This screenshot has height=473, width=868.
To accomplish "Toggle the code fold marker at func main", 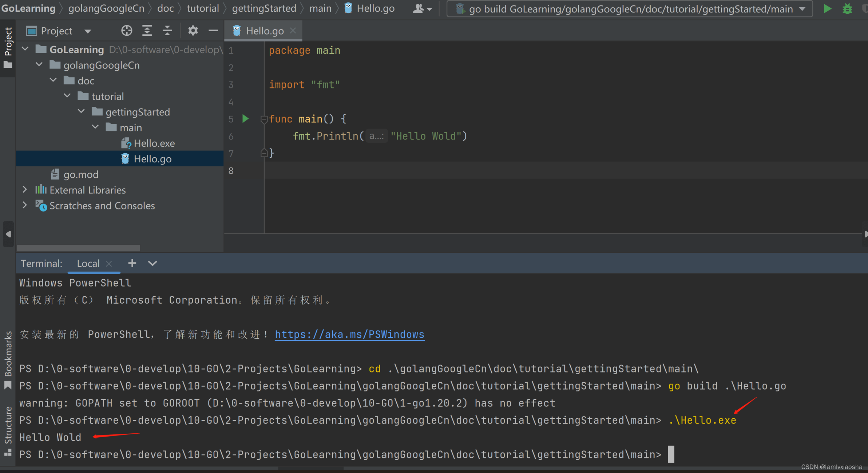I will [x=264, y=119].
